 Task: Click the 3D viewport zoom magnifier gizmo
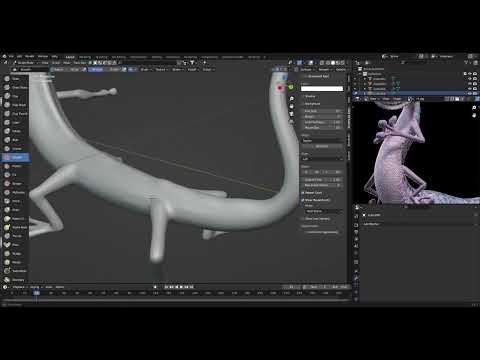point(292,99)
